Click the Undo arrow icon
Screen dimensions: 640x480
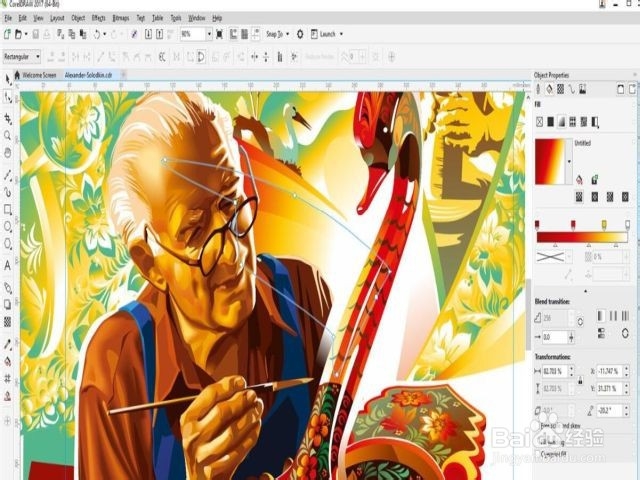pos(97,34)
